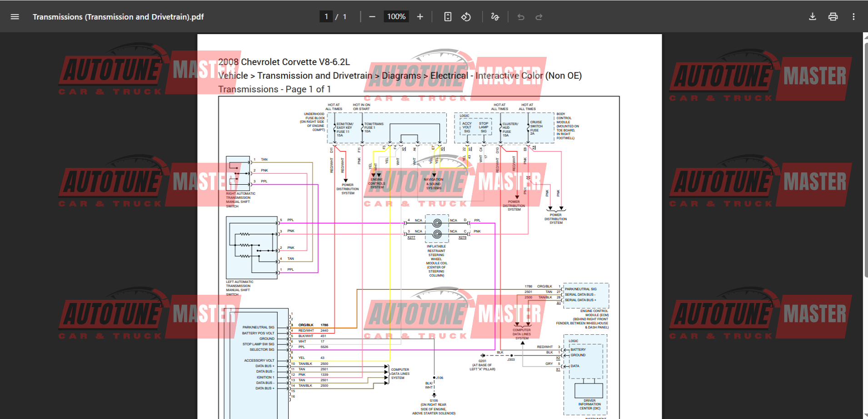This screenshot has height=419, width=868.
Task: Click the fit to page icon
Action: [448, 16]
